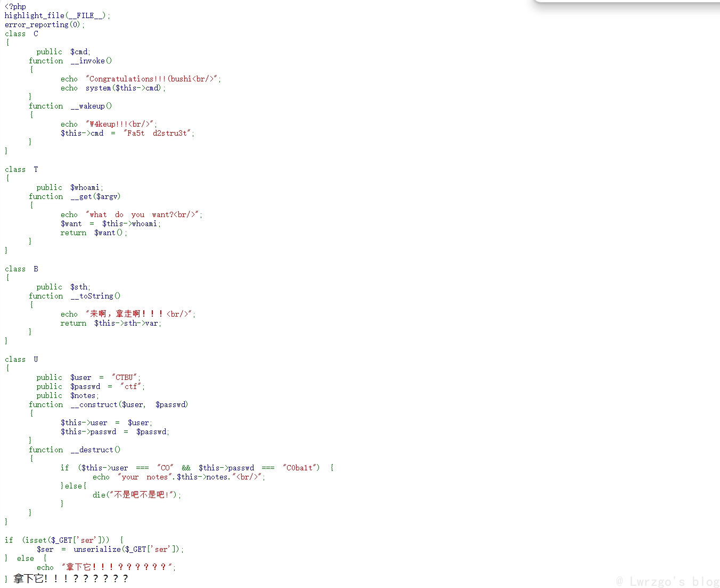This screenshot has height=588, width=720.
Task: Click "function __toString()" definition
Action: [x=75, y=296]
